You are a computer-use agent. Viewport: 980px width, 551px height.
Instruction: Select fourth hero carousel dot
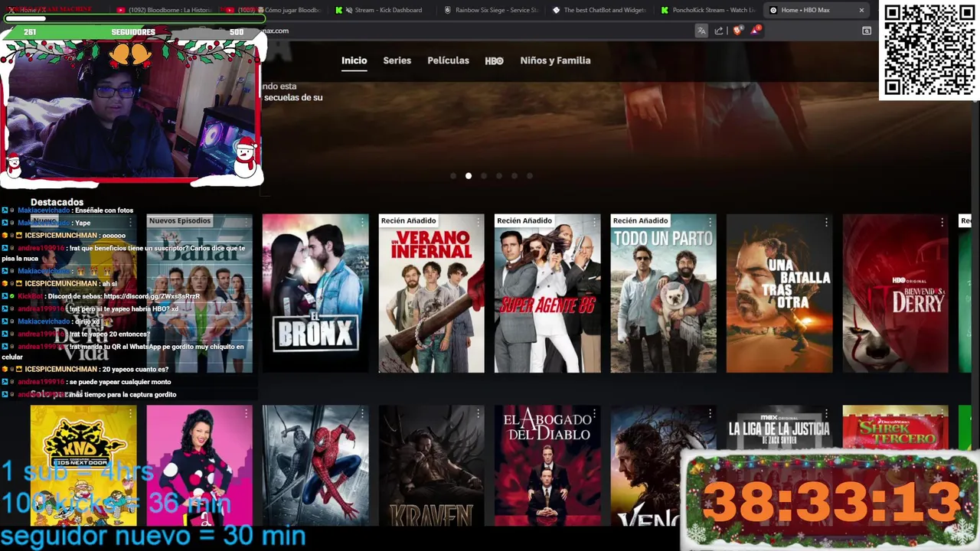[x=499, y=176]
